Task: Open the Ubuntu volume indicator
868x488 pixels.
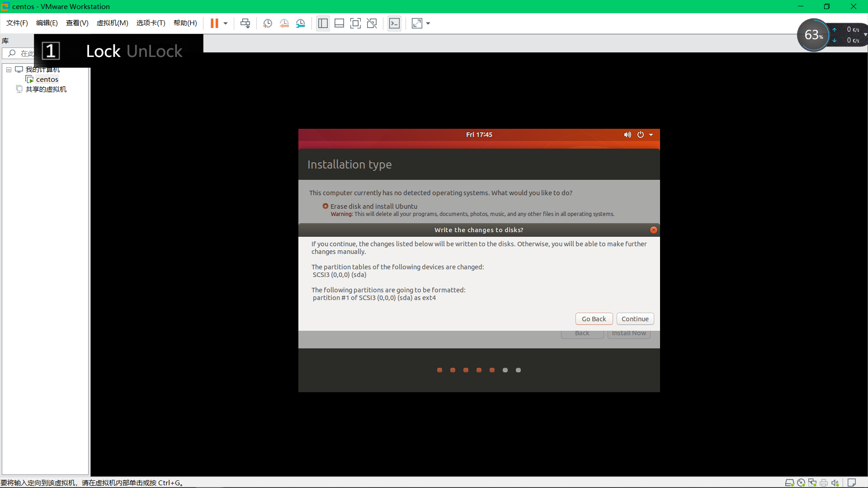Action: 627,135
